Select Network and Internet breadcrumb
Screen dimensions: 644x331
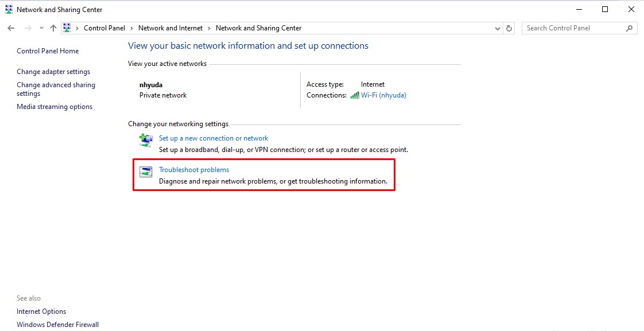coord(170,28)
